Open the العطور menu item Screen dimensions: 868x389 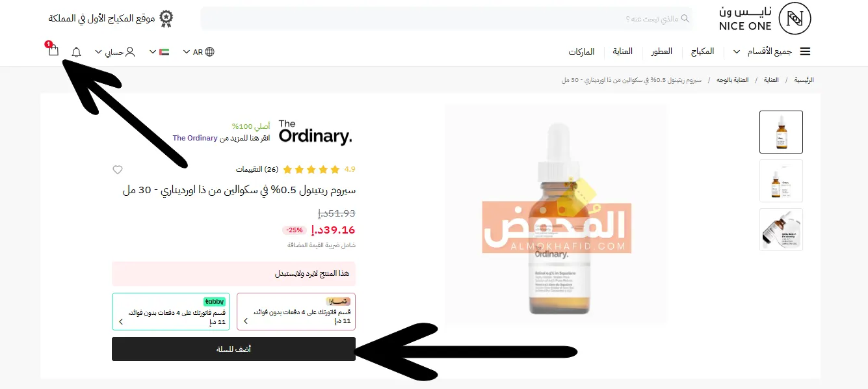[662, 51]
